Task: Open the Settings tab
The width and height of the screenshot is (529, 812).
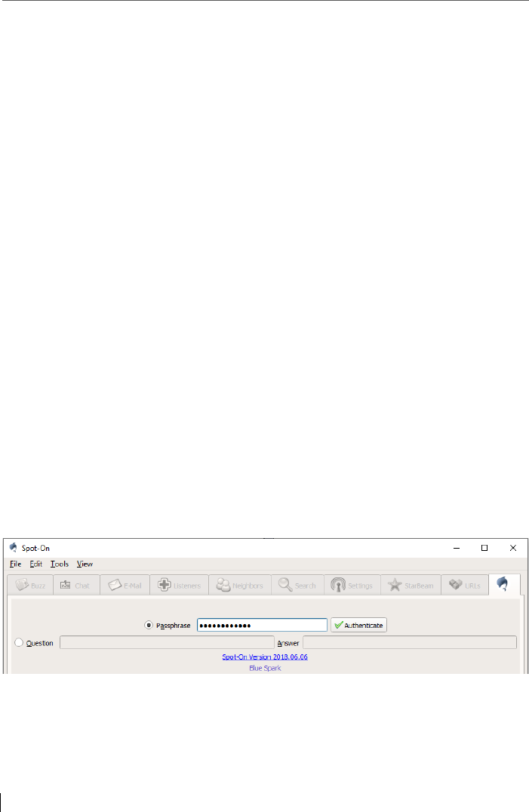Action: pos(352,585)
